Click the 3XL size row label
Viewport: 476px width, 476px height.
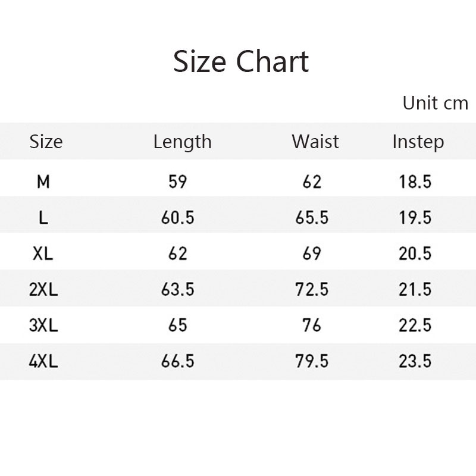[x=43, y=325]
